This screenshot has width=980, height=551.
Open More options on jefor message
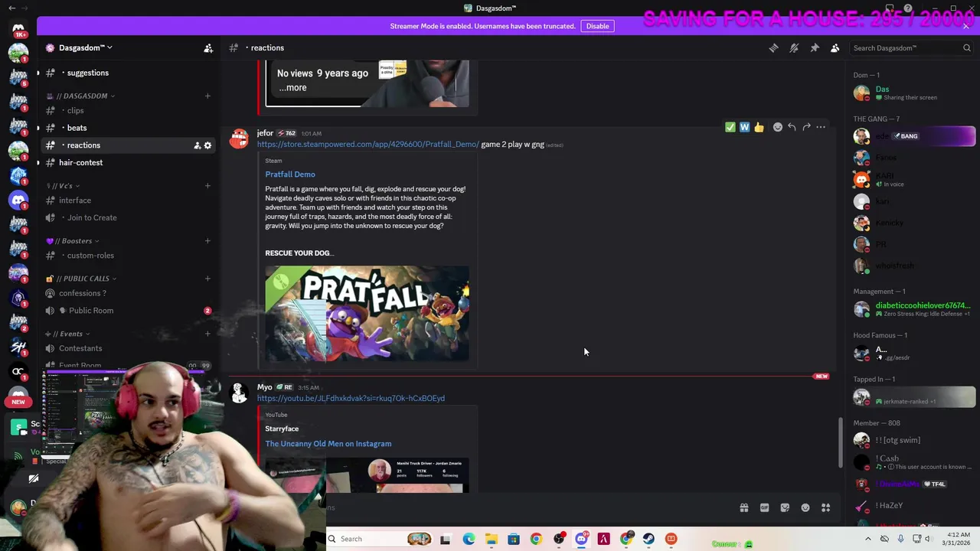(821, 127)
